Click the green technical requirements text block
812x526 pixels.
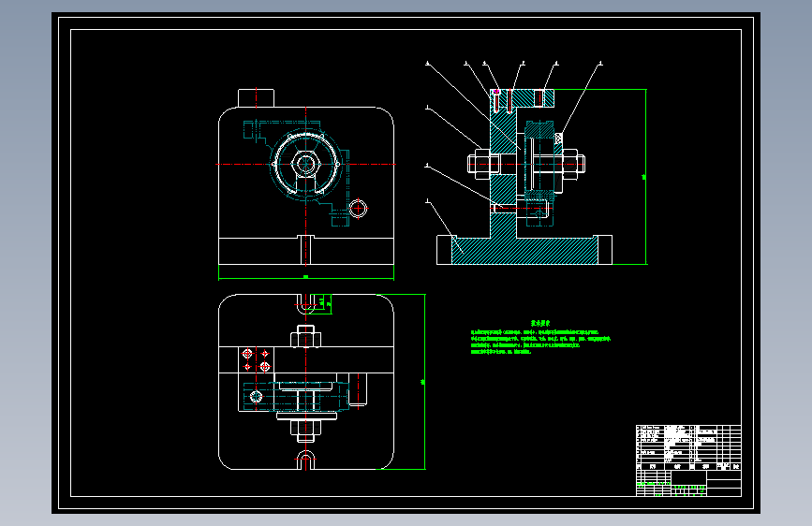pyautogui.click(x=540, y=337)
